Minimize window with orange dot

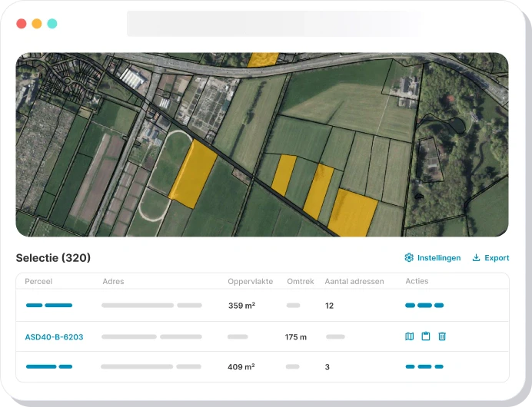click(37, 24)
